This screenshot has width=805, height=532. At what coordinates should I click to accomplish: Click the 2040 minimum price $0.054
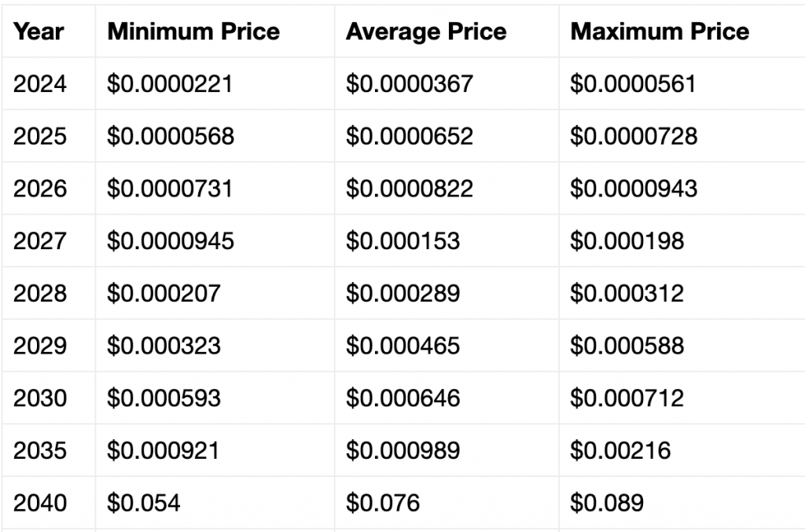click(x=144, y=502)
